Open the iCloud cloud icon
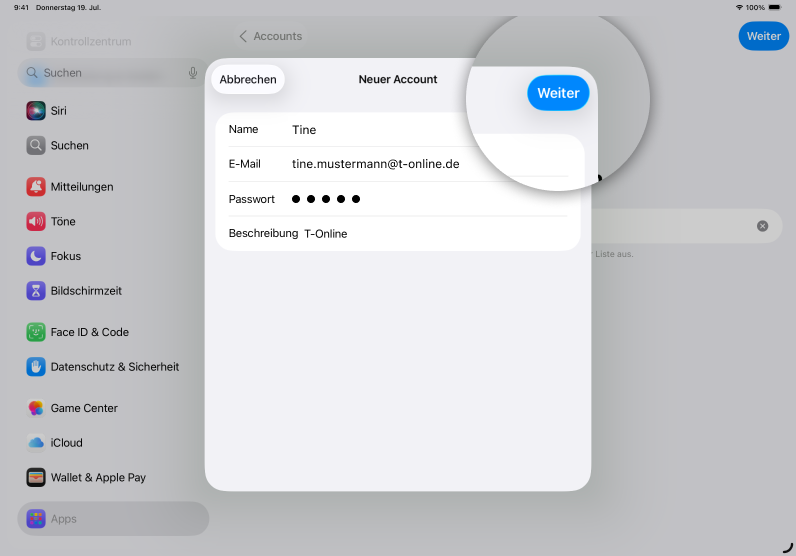Image resolution: width=796 pixels, height=556 pixels. (36, 443)
